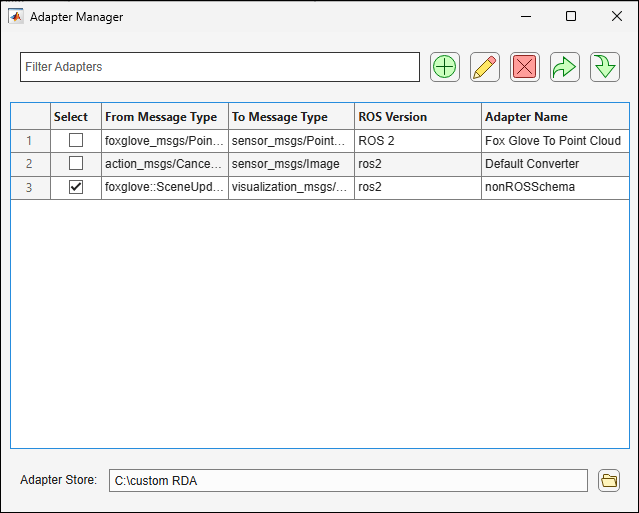Select row number 3 header
639x513 pixels.
click(31, 188)
